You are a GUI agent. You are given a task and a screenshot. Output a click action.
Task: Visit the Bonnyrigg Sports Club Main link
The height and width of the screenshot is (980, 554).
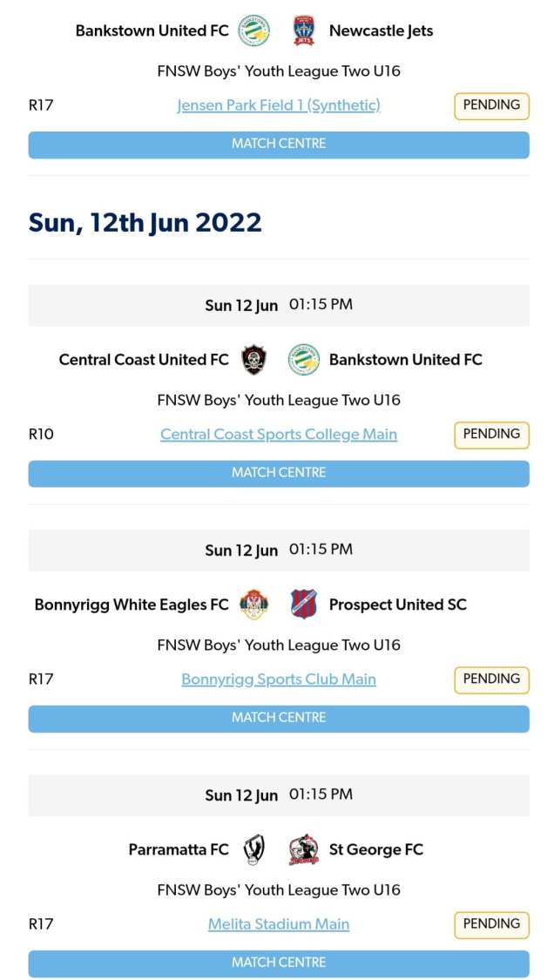[x=278, y=679]
